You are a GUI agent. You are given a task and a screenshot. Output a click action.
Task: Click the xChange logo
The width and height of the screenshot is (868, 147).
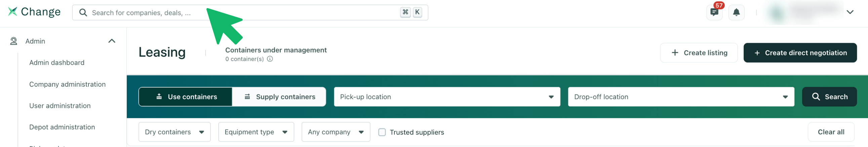34,12
